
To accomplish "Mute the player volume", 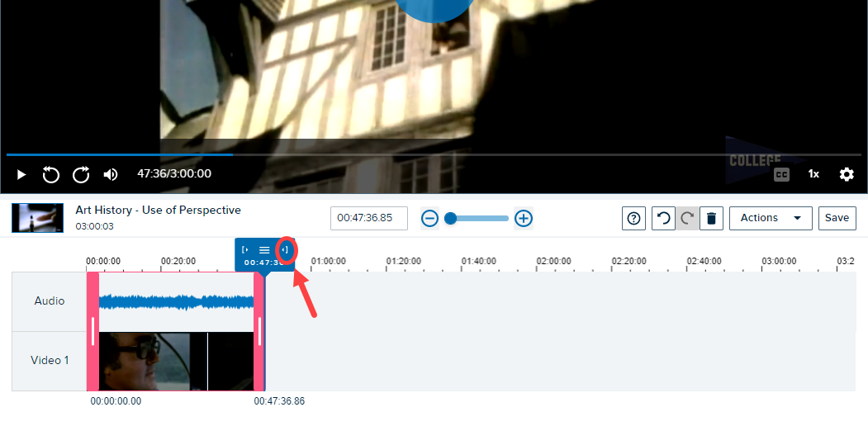I will (111, 175).
